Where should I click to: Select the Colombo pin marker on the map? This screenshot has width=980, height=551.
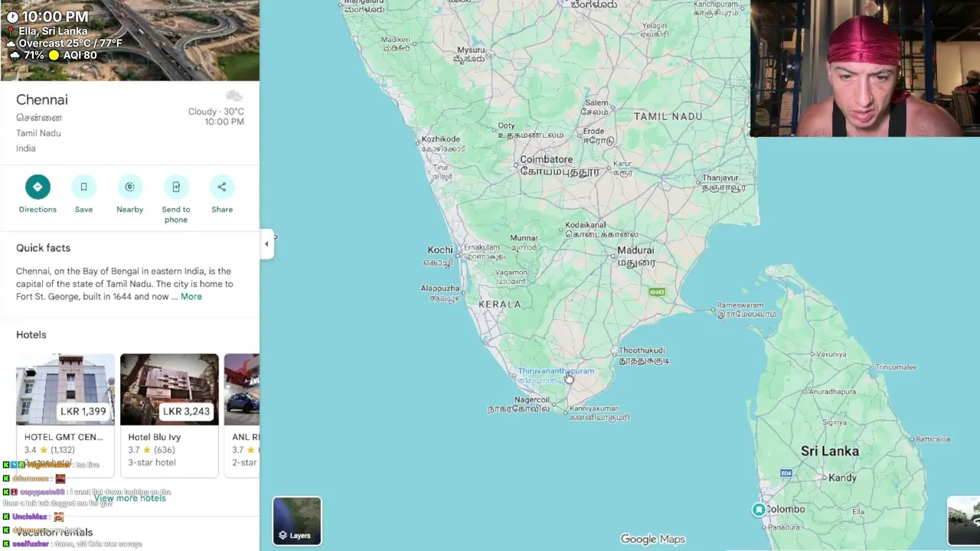coord(758,510)
